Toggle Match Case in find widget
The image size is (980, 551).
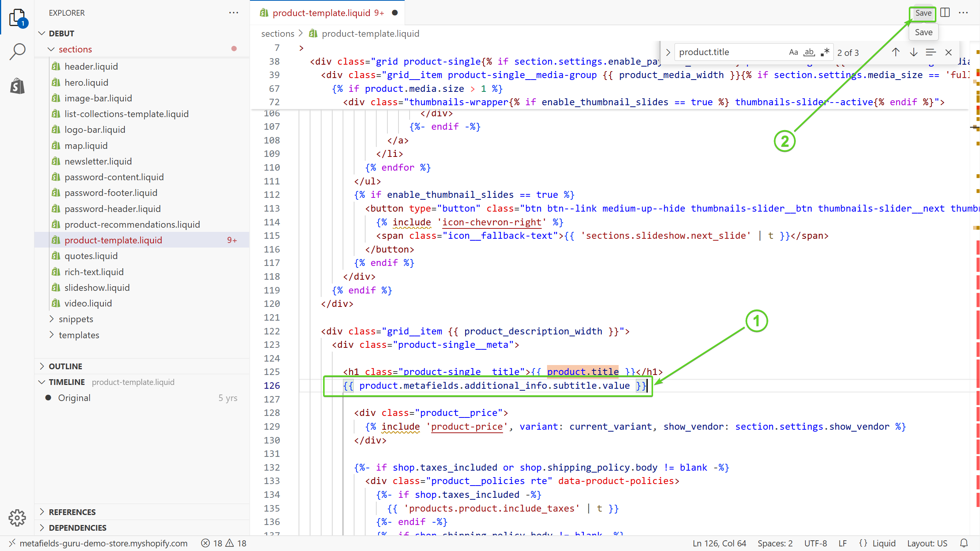pyautogui.click(x=793, y=52)
